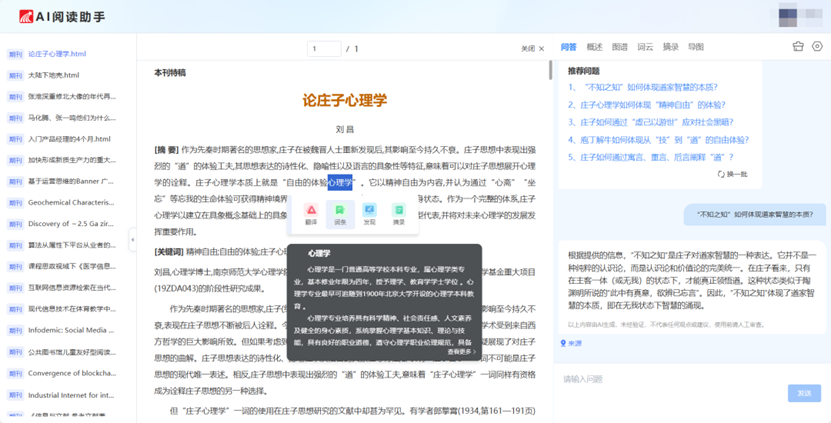Open 互联网信息资源检索在当代... file
The height and width of the screenshot is (423, 831).
72,287
